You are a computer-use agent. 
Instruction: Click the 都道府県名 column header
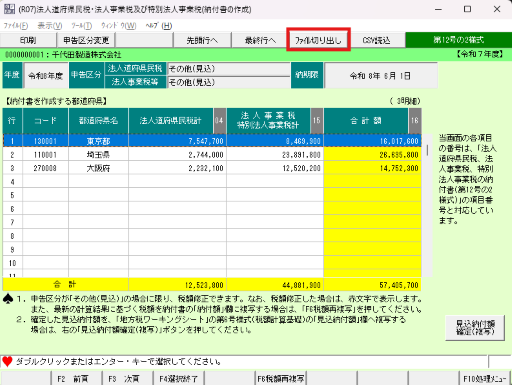[98, 121]
